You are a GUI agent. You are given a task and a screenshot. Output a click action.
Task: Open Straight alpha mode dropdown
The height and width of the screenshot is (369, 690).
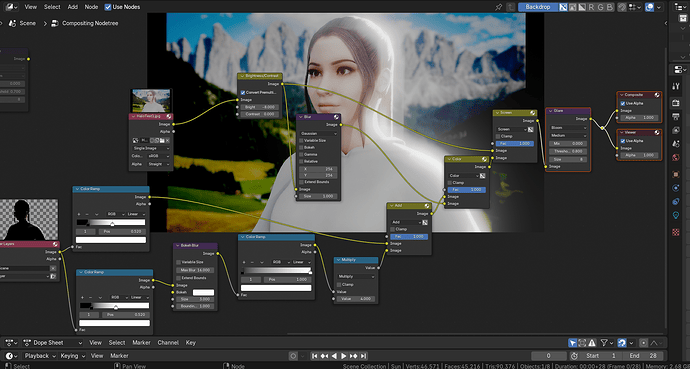[158, 164]
